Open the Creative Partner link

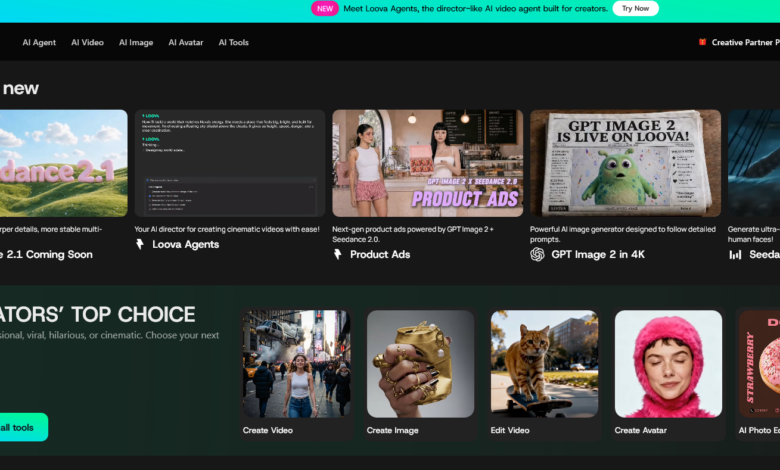[746, 43]
